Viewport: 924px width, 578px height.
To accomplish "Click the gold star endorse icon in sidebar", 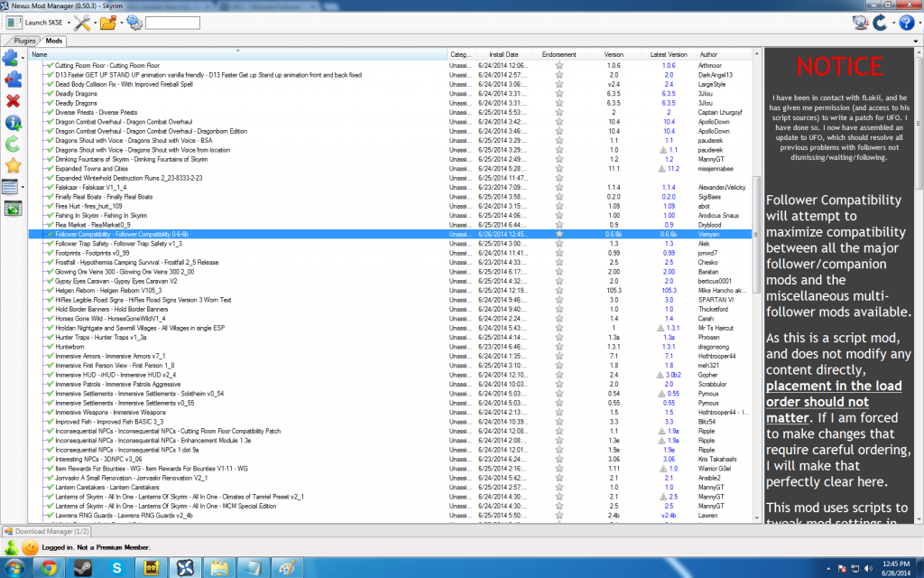I will tap(13, 165).
